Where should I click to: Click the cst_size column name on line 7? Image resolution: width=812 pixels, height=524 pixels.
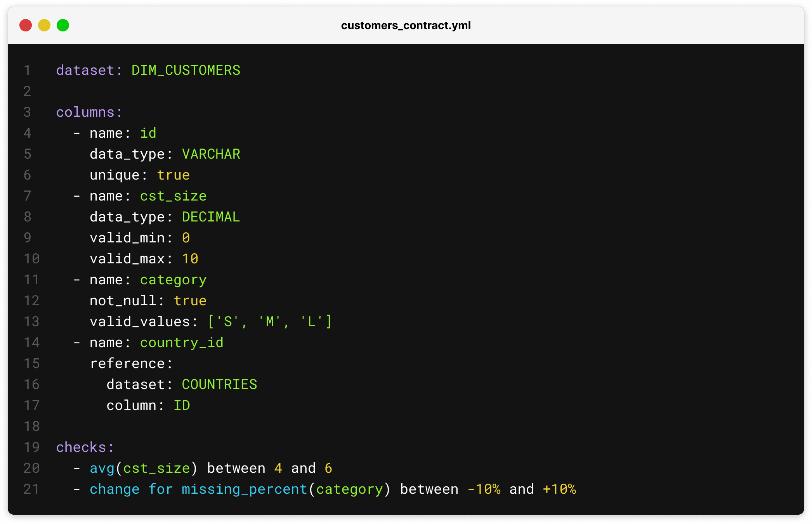tap(174, 196)
